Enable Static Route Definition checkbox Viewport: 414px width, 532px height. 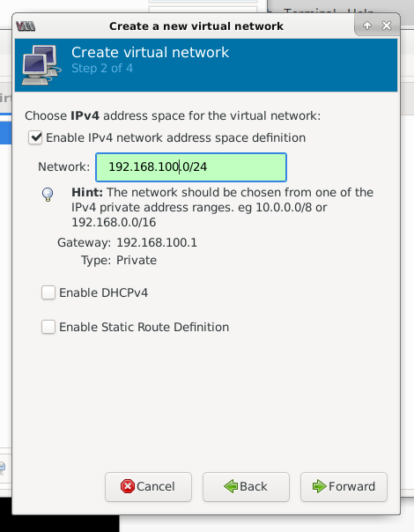tap(48, 327)
